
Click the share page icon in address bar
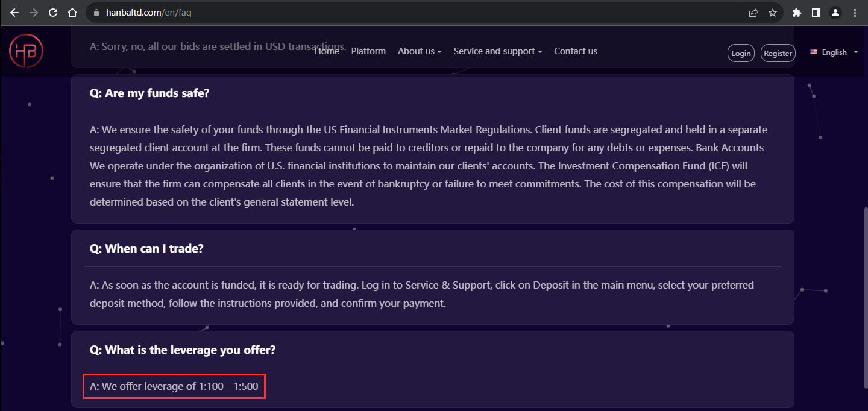[753, 13]
